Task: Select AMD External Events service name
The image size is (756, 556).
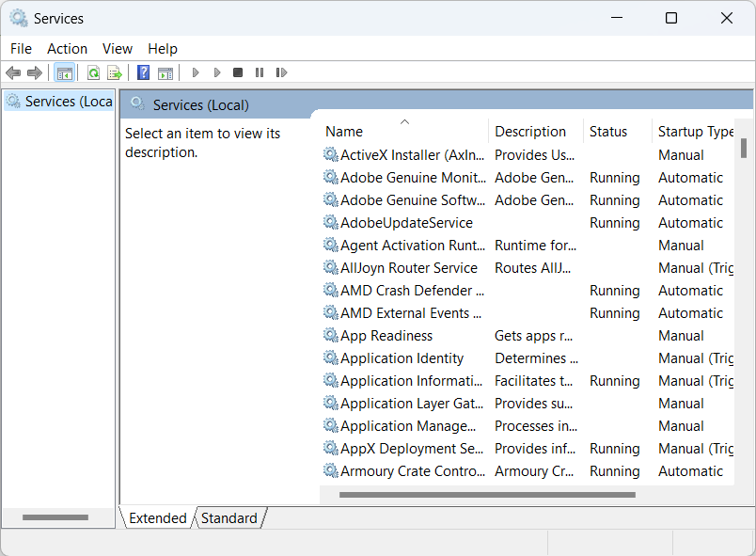Action: pyautogui.click(x=411, y=313)
